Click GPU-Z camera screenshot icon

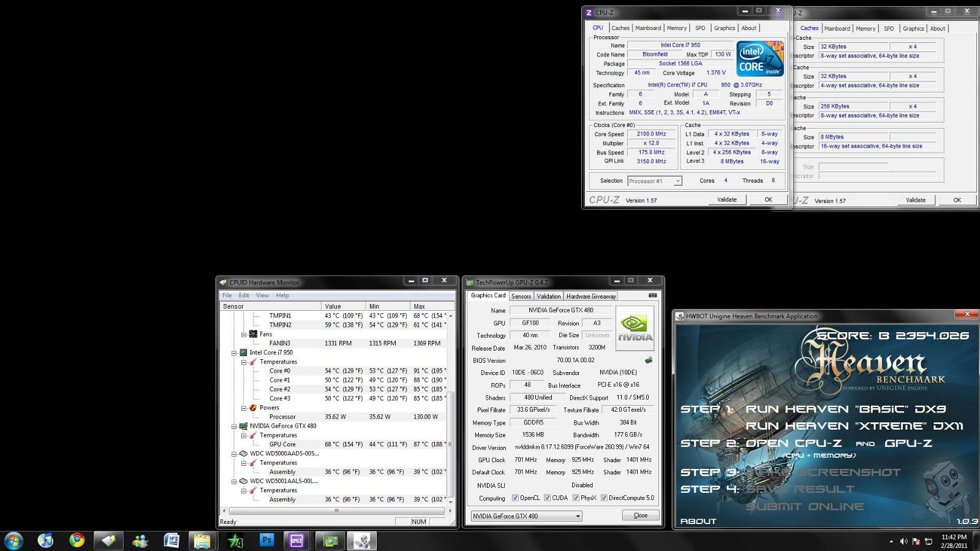pyautogui.click(x=652, y=295)
